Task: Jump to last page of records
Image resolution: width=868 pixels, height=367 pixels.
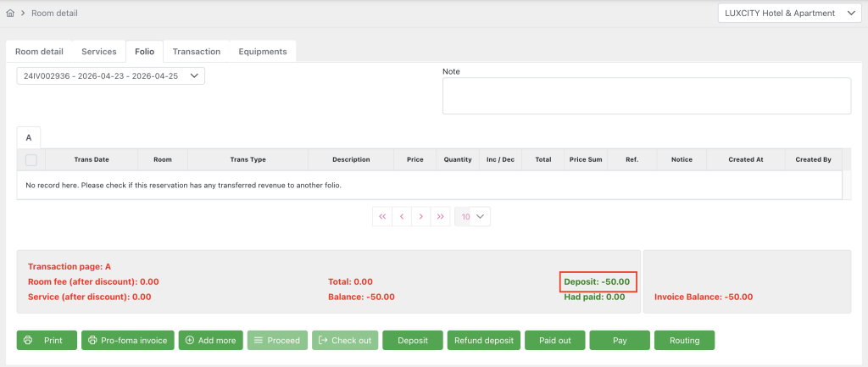Action: click(x=440, y=216)
